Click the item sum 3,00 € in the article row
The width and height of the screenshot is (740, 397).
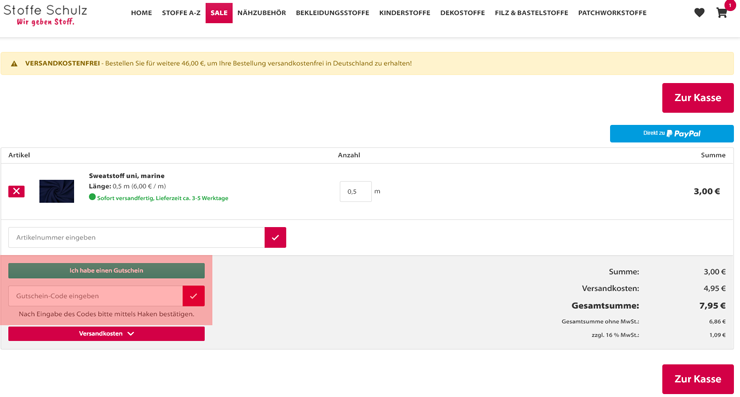pyautogui.click(x=706, y=191)
